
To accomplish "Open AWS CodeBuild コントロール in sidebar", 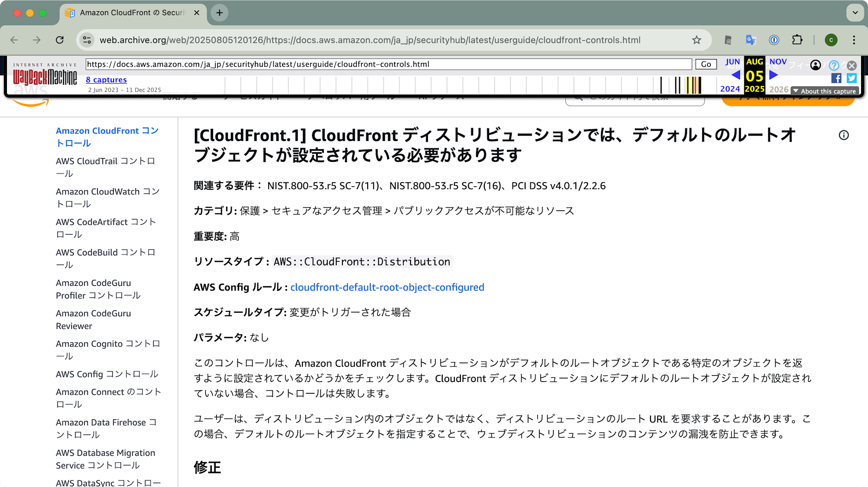I will 105,258.
